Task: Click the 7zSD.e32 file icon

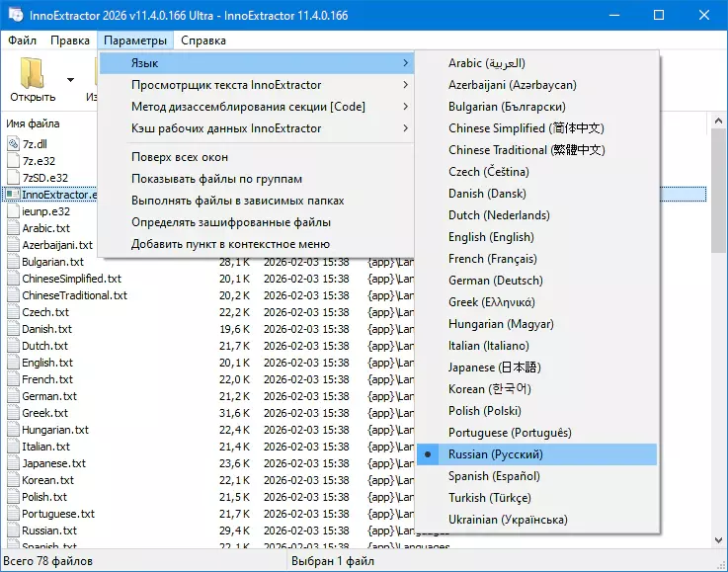Action: pyautogui.click(x=13, y=178)
